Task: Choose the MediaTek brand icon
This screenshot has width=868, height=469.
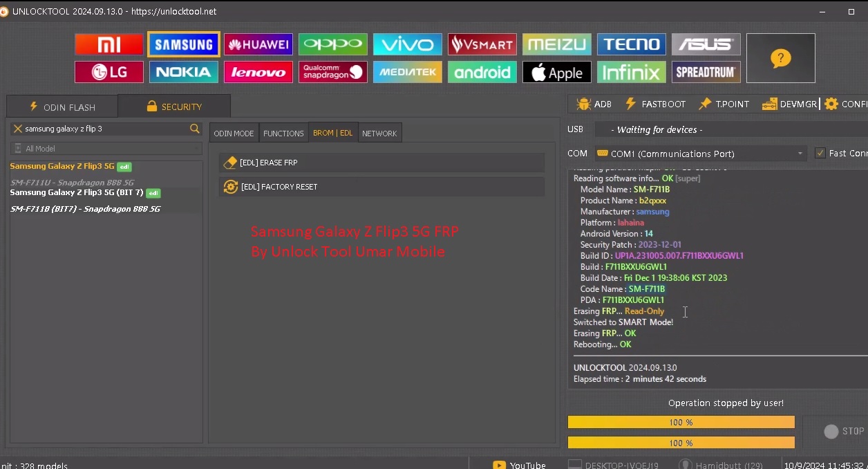Action: click(408, 72)
